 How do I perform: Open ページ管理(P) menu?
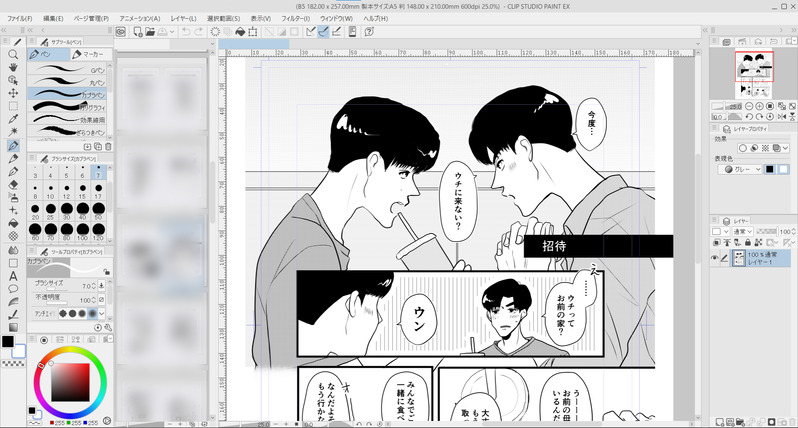coord(91,18)
